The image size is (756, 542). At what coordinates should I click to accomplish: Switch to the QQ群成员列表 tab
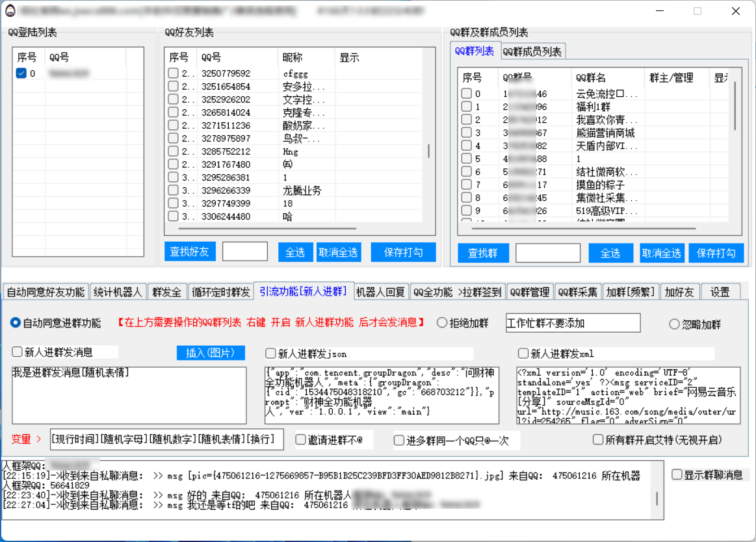click(532, 52)
